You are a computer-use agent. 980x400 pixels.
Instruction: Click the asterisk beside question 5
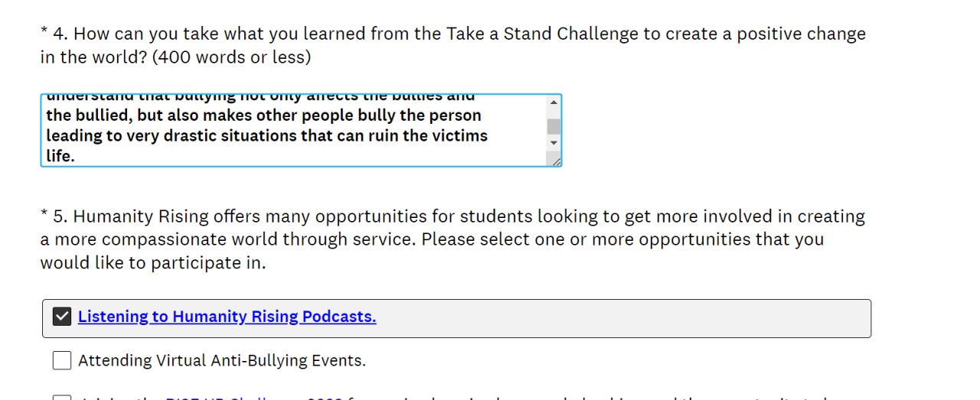[44, 213]
